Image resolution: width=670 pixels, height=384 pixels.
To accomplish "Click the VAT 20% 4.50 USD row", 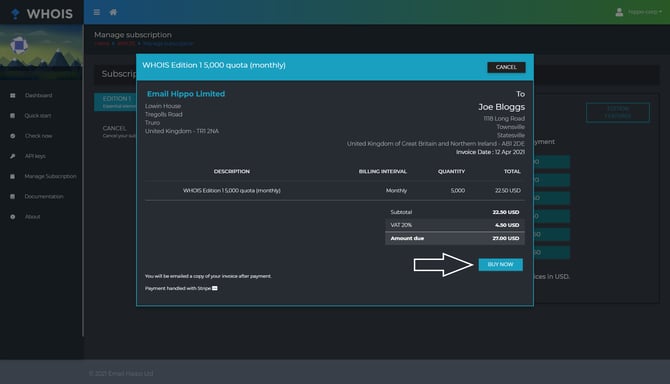I will tap(455, 225).
